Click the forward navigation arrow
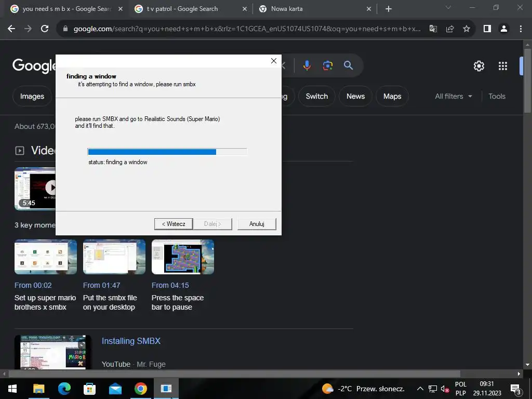This screenshot has height=399, width=532. [x=28, y=29]
